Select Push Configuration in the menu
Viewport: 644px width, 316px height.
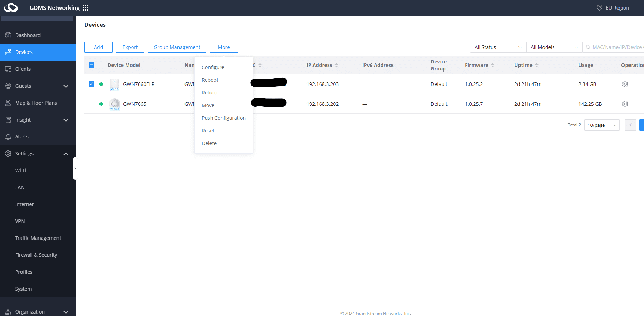coord(224,118)
